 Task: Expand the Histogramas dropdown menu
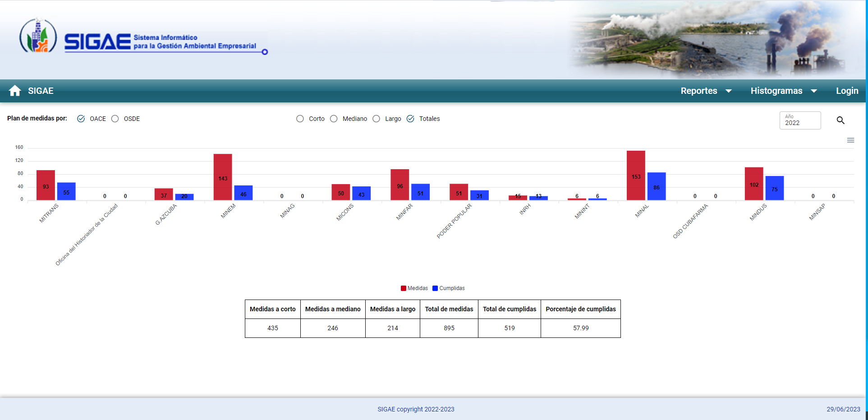tap(784, 91)
